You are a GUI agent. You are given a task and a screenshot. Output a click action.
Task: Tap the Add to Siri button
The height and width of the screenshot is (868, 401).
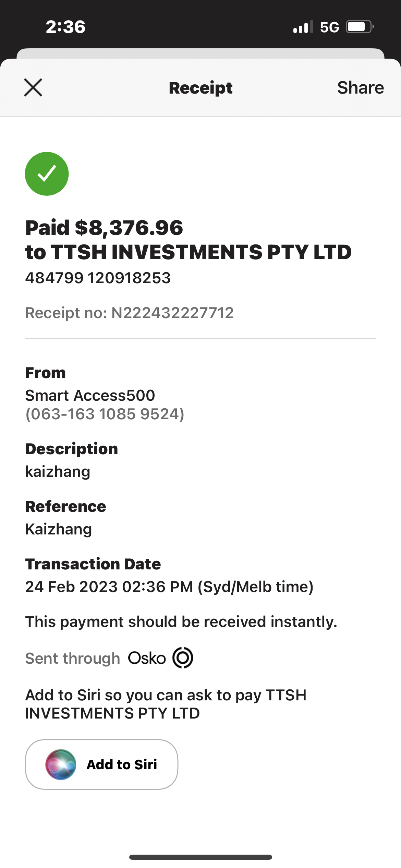(x=101, y=764)
